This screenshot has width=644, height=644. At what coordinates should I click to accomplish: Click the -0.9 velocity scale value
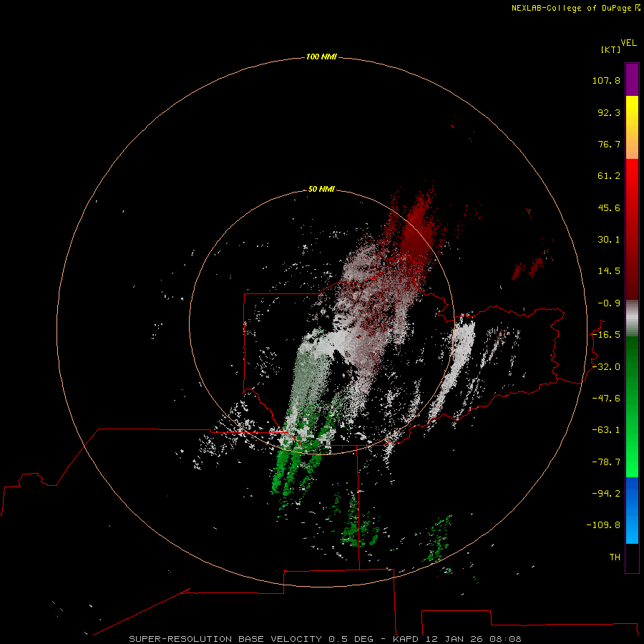point(609,303)
